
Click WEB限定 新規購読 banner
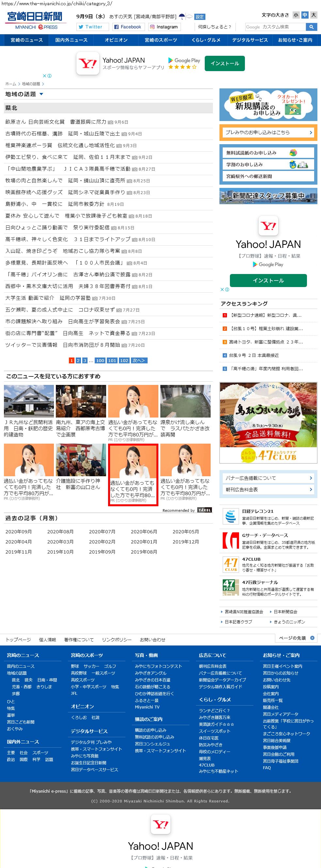click(268, 104)
